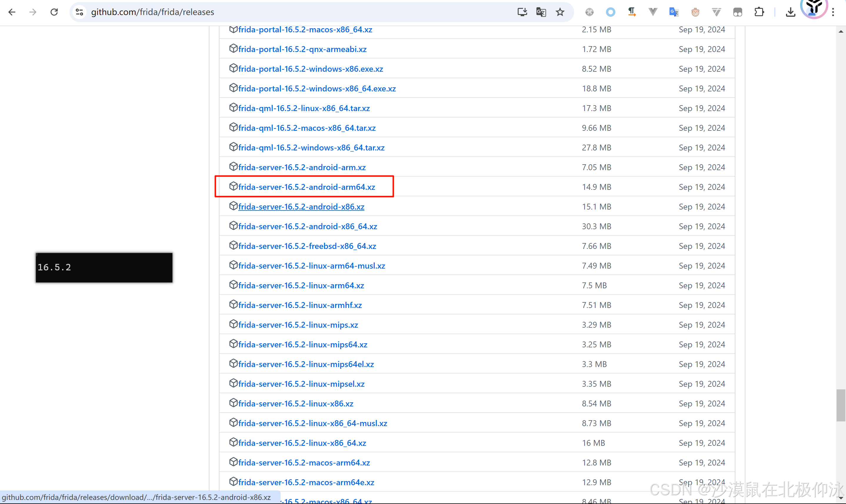View site information icon in address bar

click(79, 12)
